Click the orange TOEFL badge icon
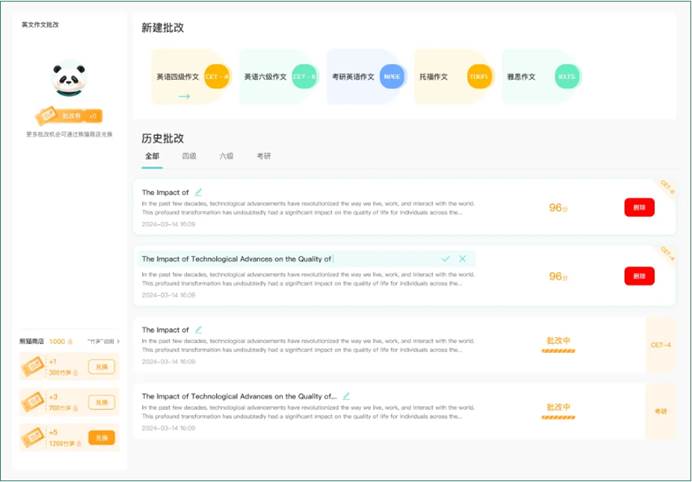Image resolution: width=692 pixels, height=482 pixels. point(479,76)
